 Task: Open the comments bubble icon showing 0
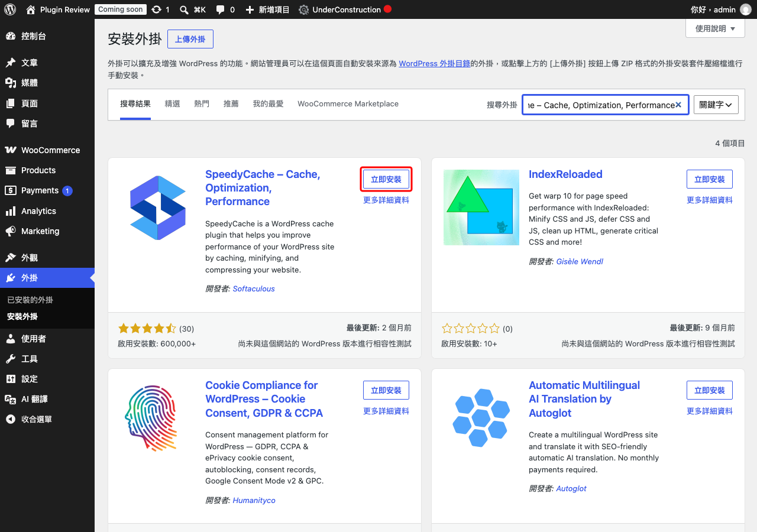220,9
